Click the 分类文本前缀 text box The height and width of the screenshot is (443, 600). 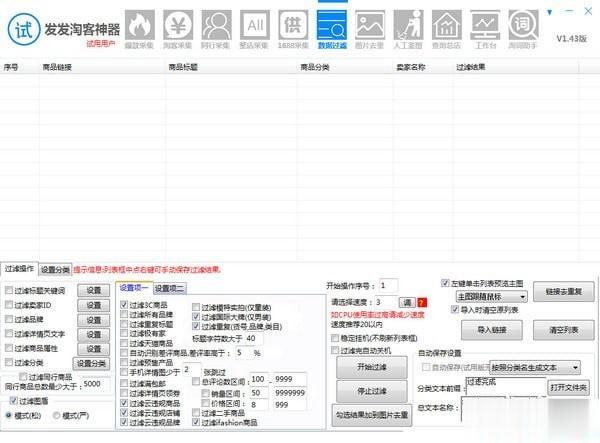point(505,386)
